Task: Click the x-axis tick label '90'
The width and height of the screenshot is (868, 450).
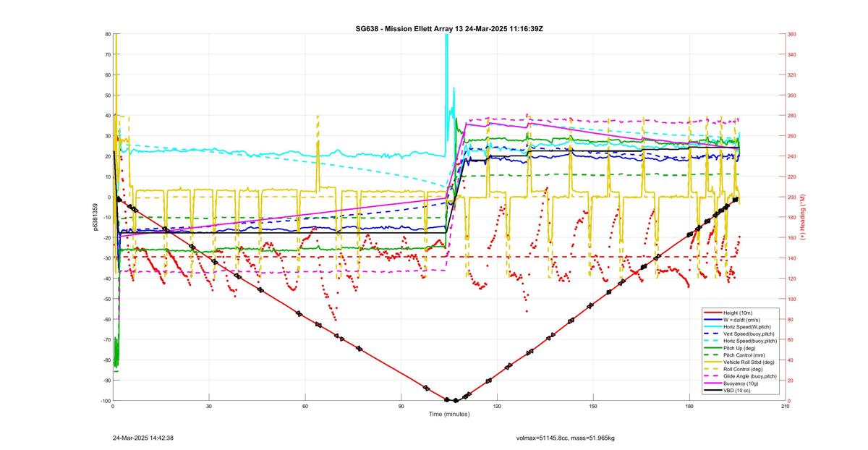Action: [x=401, y=407]
